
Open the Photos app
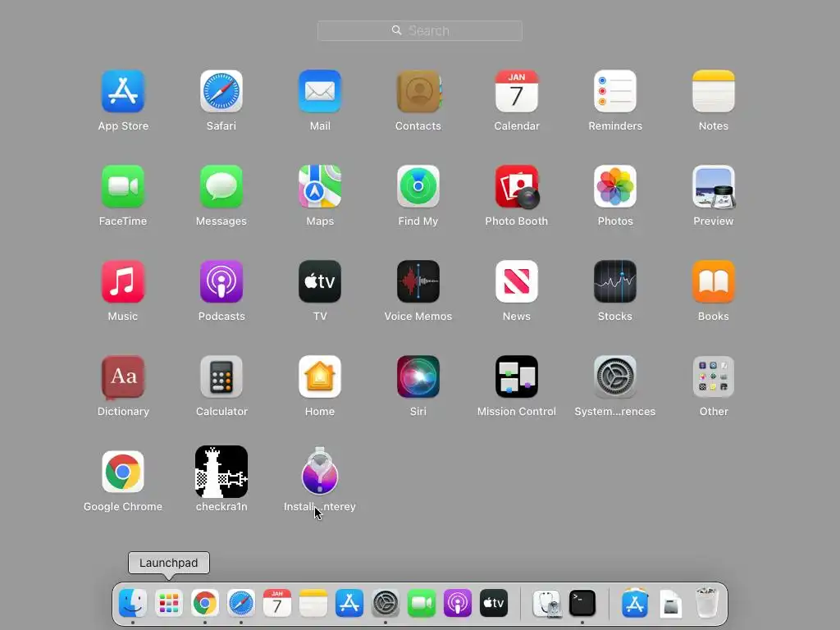(615, 186)
